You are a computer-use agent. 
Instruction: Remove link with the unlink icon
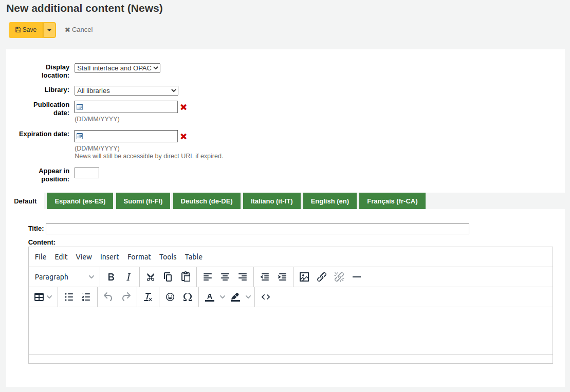coord(339,277)
